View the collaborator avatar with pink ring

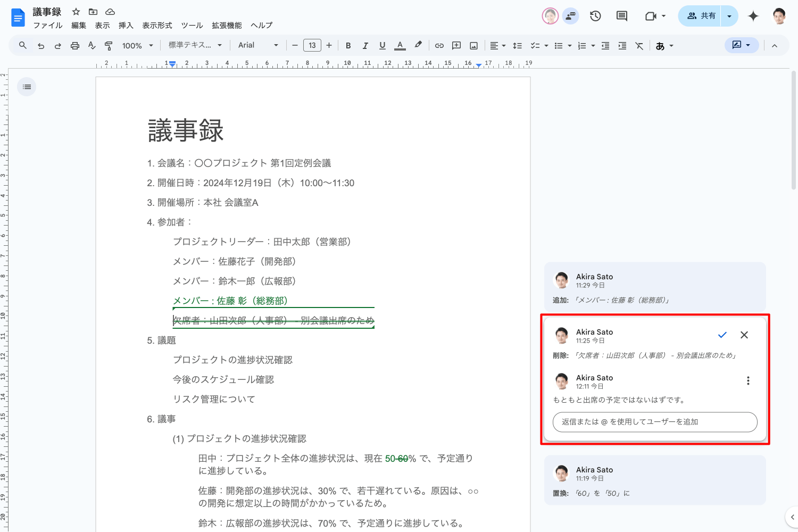click(550, 16)
